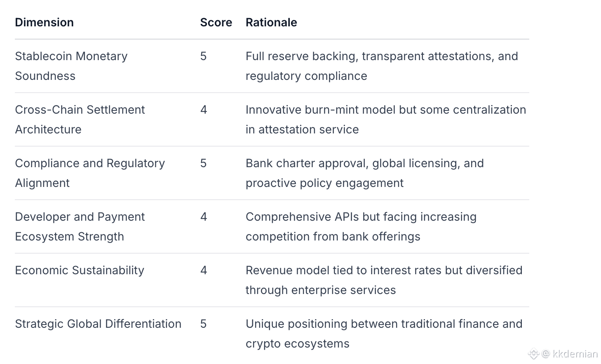Click the 'Innovative burn-mint model' rationale text
The image size is (601, 364).
(386, 119)
